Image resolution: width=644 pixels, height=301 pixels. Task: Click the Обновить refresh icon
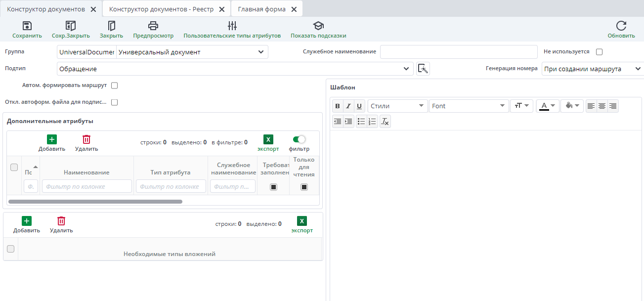pos(621,26)
